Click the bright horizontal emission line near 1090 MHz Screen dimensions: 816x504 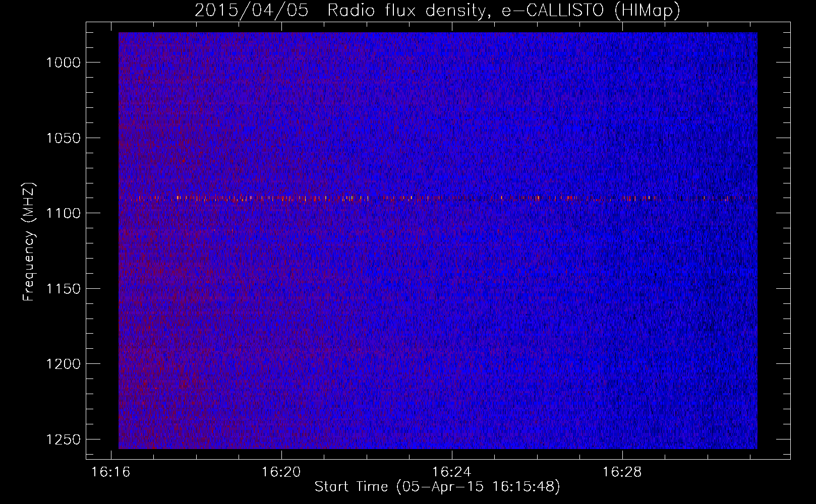tap(438, 199)
